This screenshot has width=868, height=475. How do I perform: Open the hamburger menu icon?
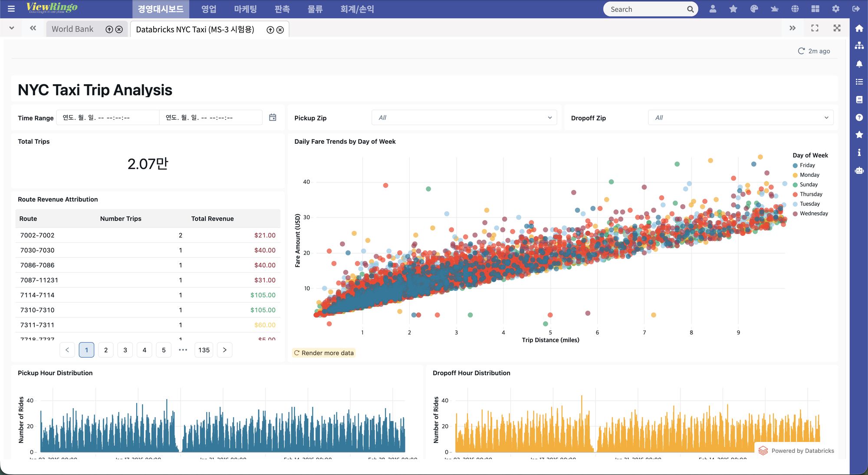click(x=11, y=9)
